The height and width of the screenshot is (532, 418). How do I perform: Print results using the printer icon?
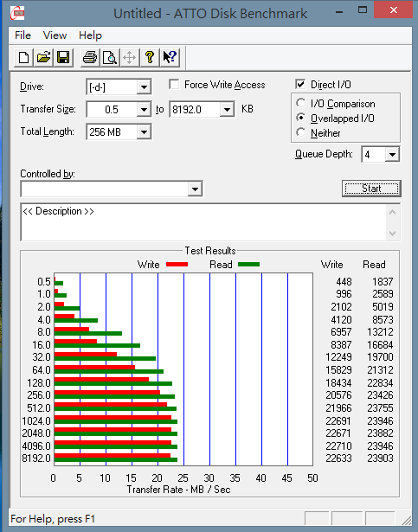pyautogui.click(x=90, y=57)
